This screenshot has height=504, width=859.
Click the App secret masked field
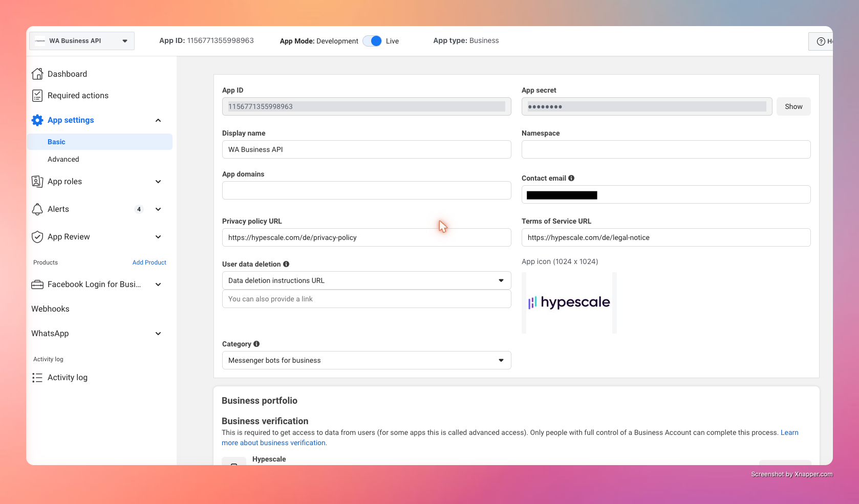tap(647, 106)
